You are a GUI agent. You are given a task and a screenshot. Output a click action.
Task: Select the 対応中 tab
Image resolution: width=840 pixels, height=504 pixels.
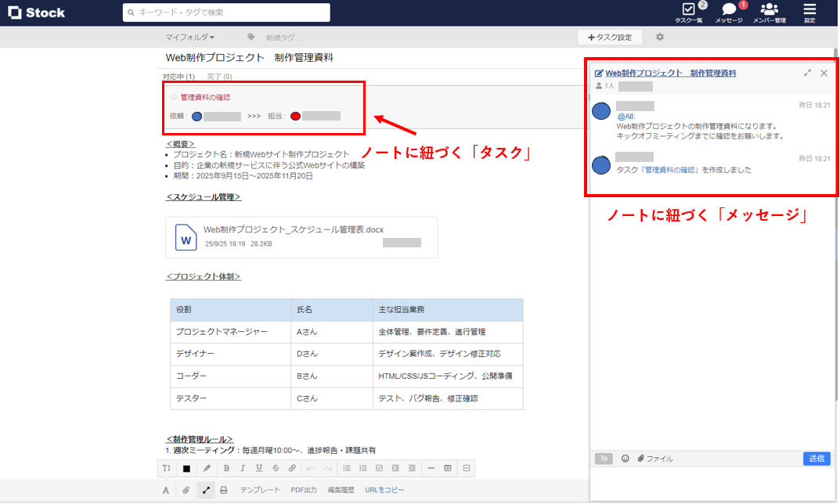[x=179, y=74]
